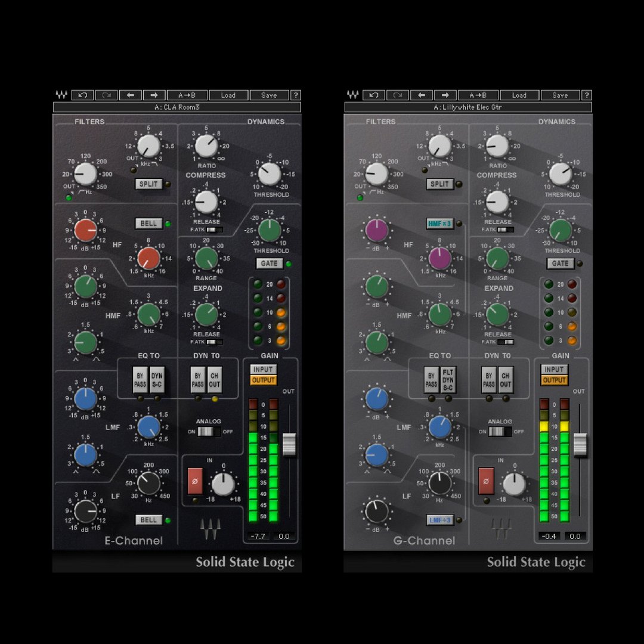The image size is (644, 644).
Task: Click the compressor Ratio knob in E-Channel
Action: 206,146
